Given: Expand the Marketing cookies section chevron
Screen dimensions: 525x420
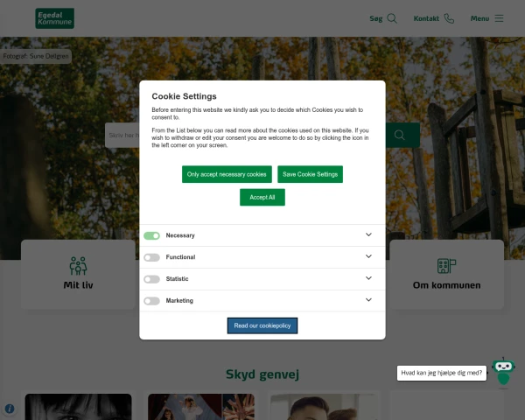Looking at the screenshot, I should (x=368, y=300).
